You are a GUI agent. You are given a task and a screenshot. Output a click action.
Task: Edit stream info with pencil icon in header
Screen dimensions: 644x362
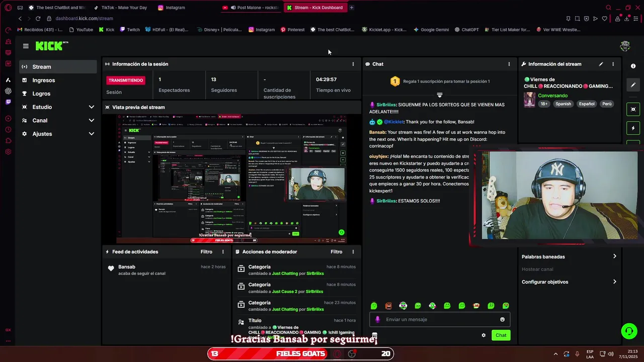tap(601, 64)
